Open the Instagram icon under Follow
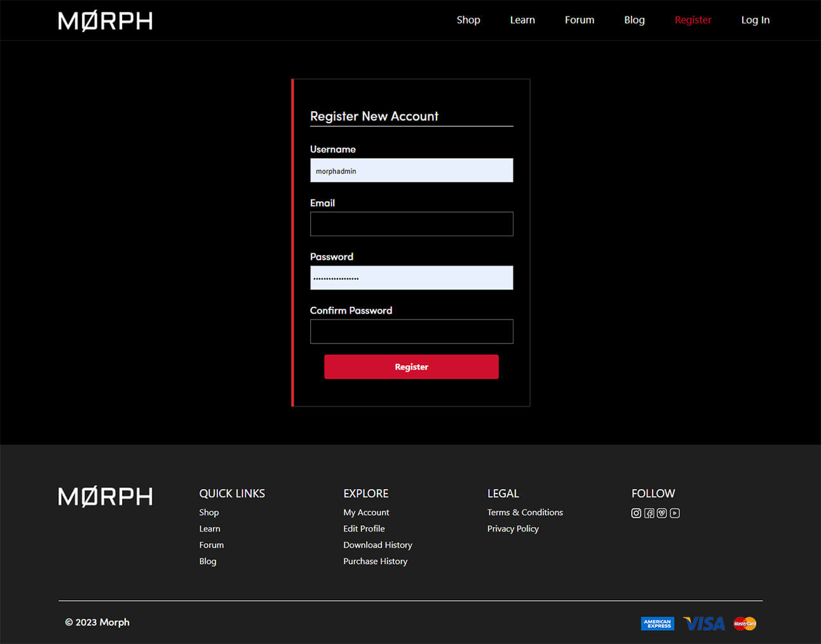Viewport: 821px width, 644px height. coord(636,513)
